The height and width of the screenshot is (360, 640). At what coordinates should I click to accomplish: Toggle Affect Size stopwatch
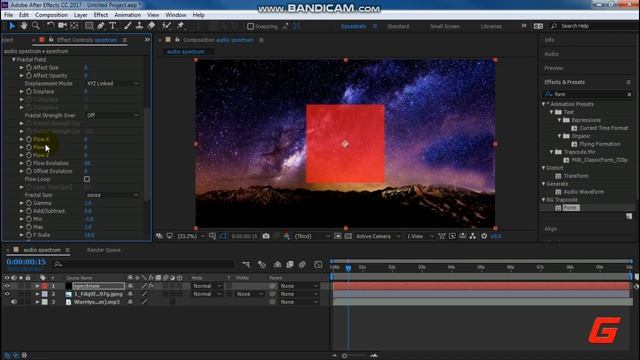tap(29, 67)
